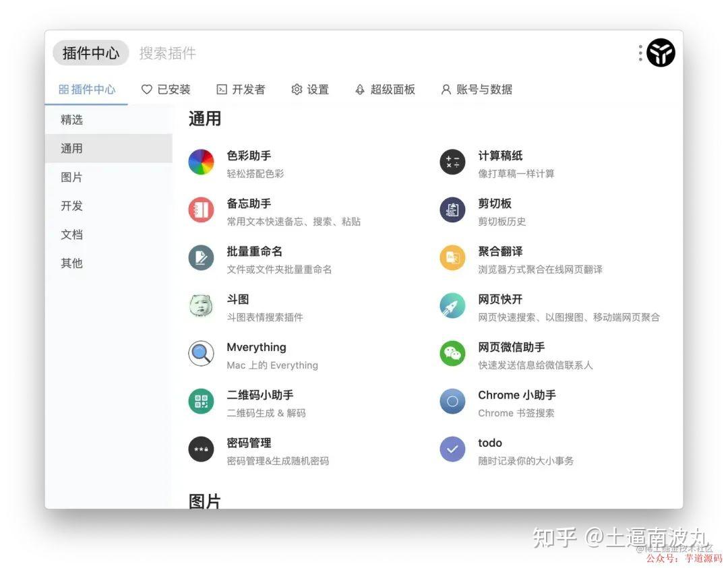
Task: Click the 计算稿纸 calculator icon
Action: [x=452, y=162]
